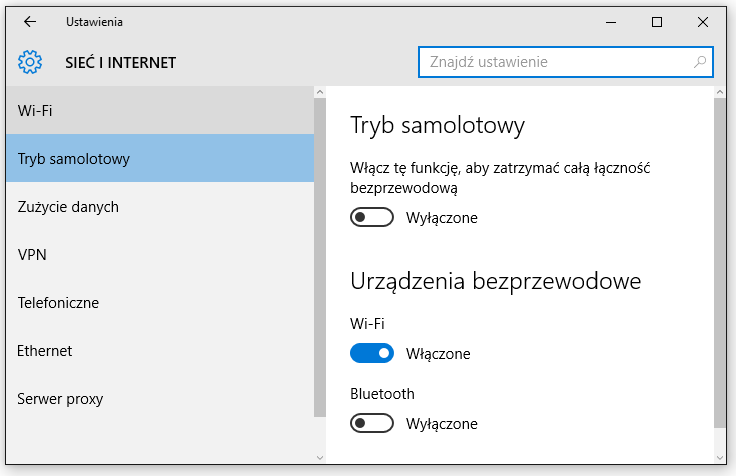Enable the Bluetooth toggle
This screenshot has width=736, height=476.
pos(372,423)
